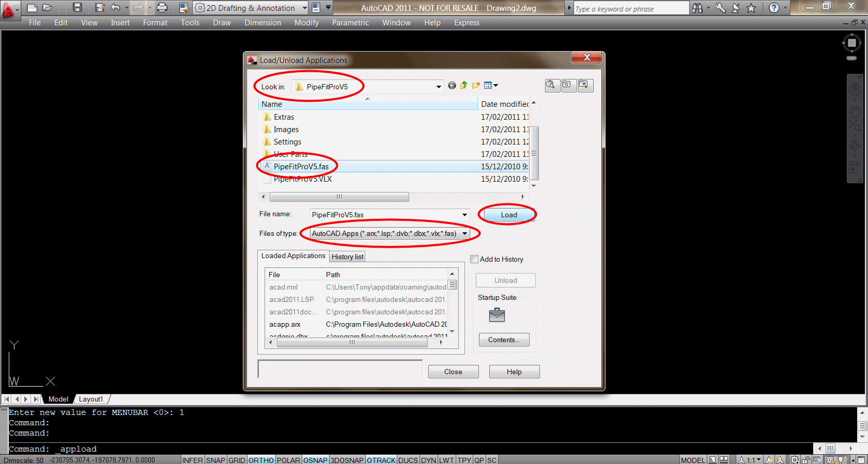Click the keyword search input field
The height and width of the screenshot is (464, 868).
[631, 8]
